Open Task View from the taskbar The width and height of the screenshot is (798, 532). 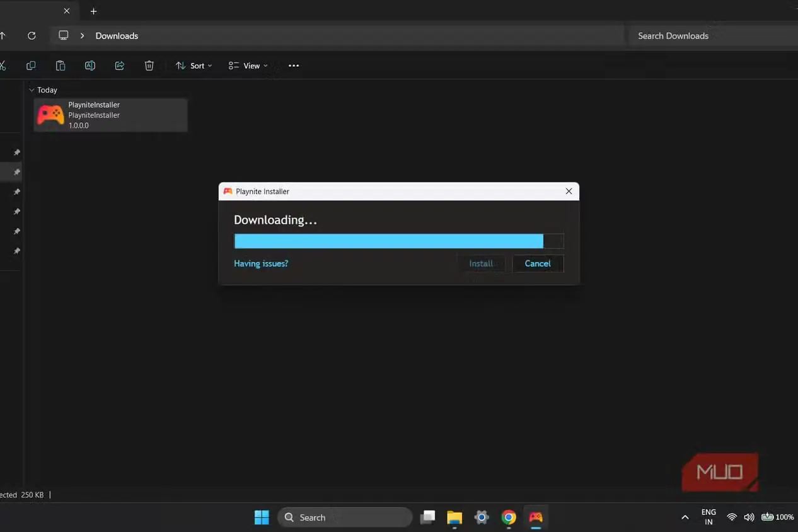point(428,518)
